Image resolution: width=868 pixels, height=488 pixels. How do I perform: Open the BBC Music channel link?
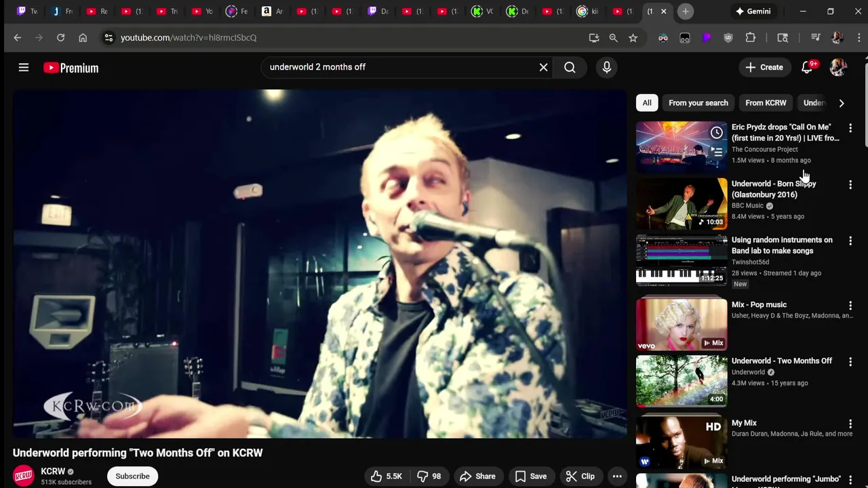(747, 205)
